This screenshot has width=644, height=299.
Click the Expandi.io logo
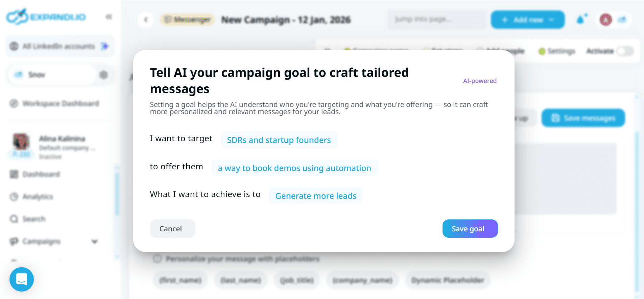pyautogui.click(x=46, y=17)
